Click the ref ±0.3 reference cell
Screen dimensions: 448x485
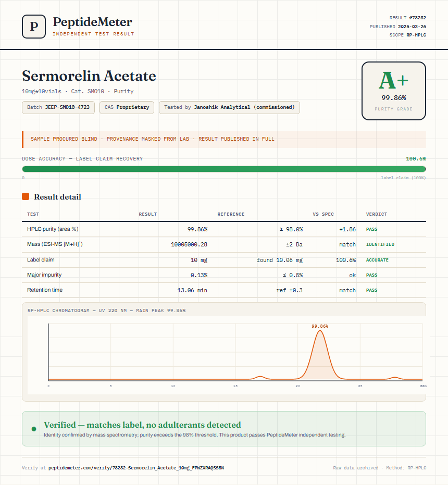click(x=290, y=290)
